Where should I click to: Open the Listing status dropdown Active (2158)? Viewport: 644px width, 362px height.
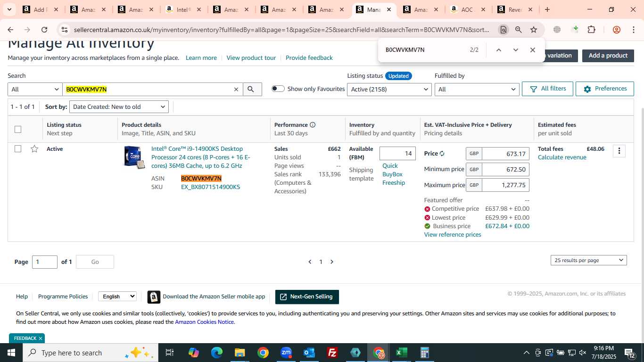pyautogui.click(x=389, y=89)
